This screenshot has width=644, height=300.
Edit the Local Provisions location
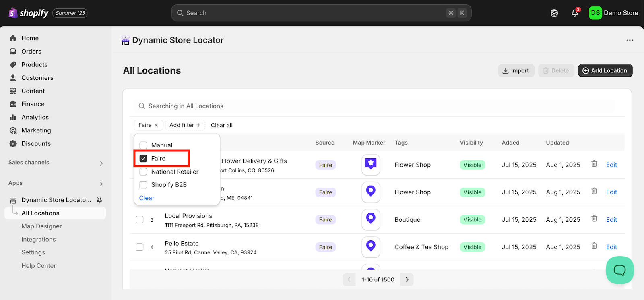pyautogui.click(x=611, y=220)
